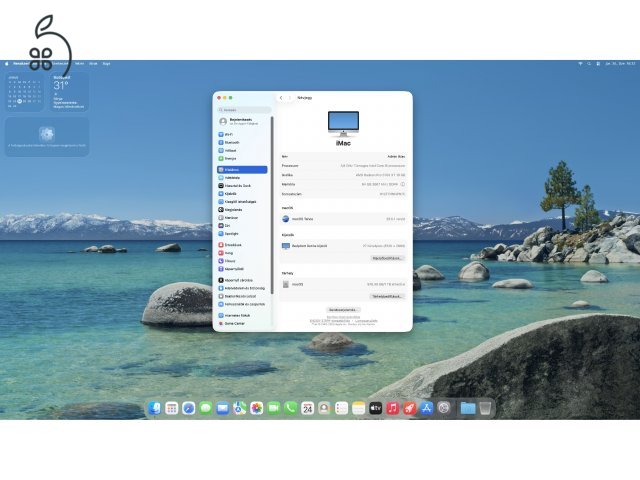Open Adatvédelem és biztonság settings
Viewport: 640px width, 480px height.
tap(242, 288)
